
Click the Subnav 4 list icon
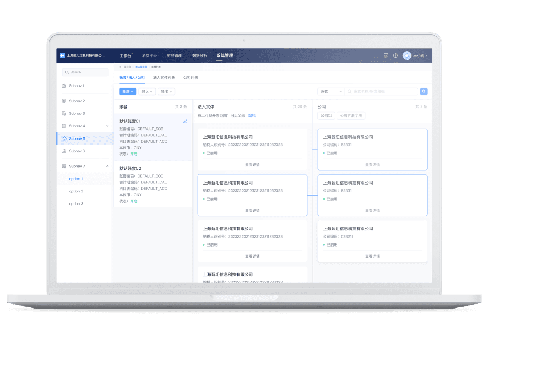click(x=64, y=126)
